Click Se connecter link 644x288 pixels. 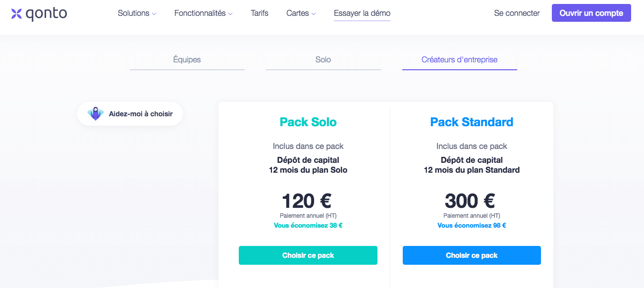point(517,13)
